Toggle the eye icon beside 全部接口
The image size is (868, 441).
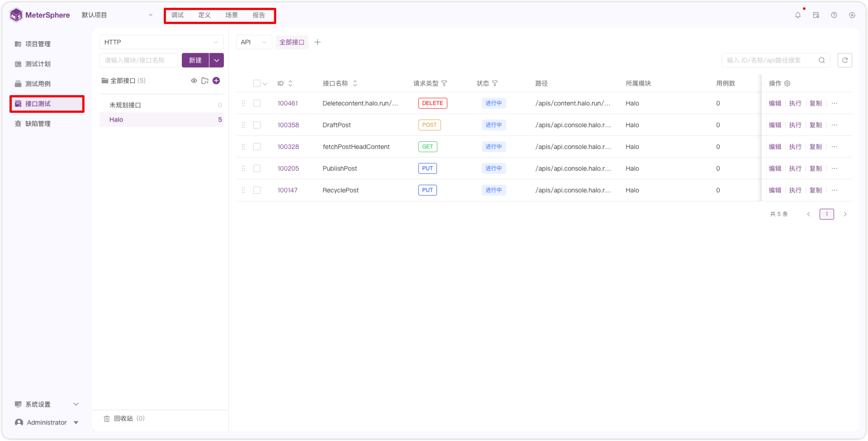point(194,81)
